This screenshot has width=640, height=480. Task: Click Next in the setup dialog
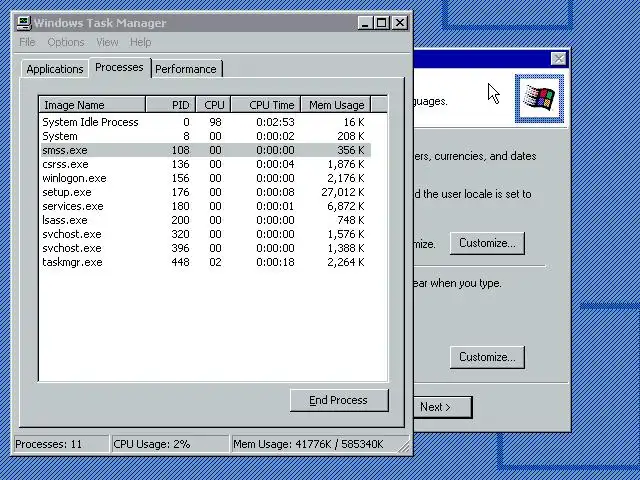point(442,407)
